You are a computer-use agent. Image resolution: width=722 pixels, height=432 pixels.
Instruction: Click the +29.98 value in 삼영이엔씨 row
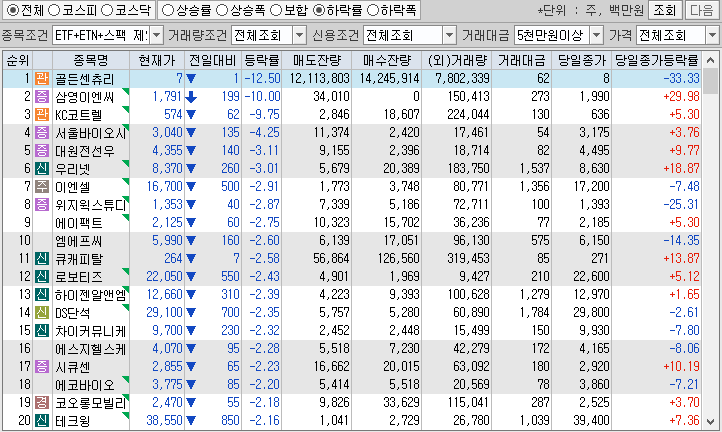click(x=681, y=96)
